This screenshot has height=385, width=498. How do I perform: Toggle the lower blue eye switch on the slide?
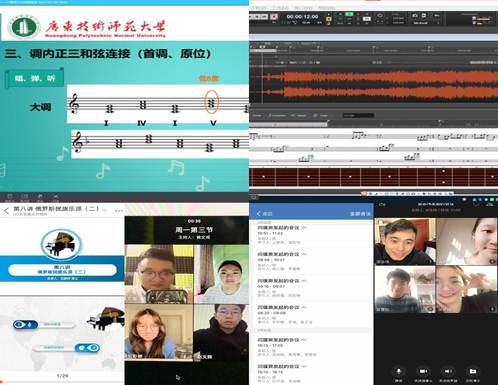coord(87,348)
